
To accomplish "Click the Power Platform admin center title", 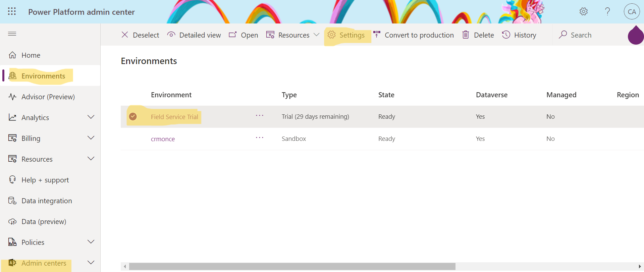I will tap(82, 12).
